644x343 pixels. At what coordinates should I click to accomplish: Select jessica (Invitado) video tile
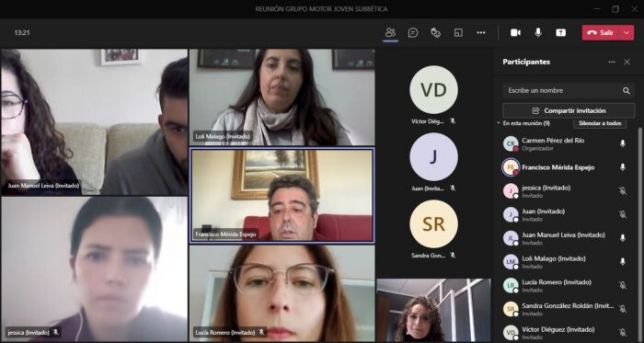tap(94, 269)
